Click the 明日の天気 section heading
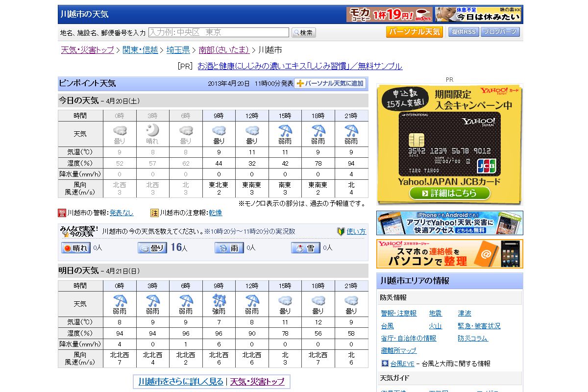Viewport: 588px width, 392px height. click(x=78, y=270)
